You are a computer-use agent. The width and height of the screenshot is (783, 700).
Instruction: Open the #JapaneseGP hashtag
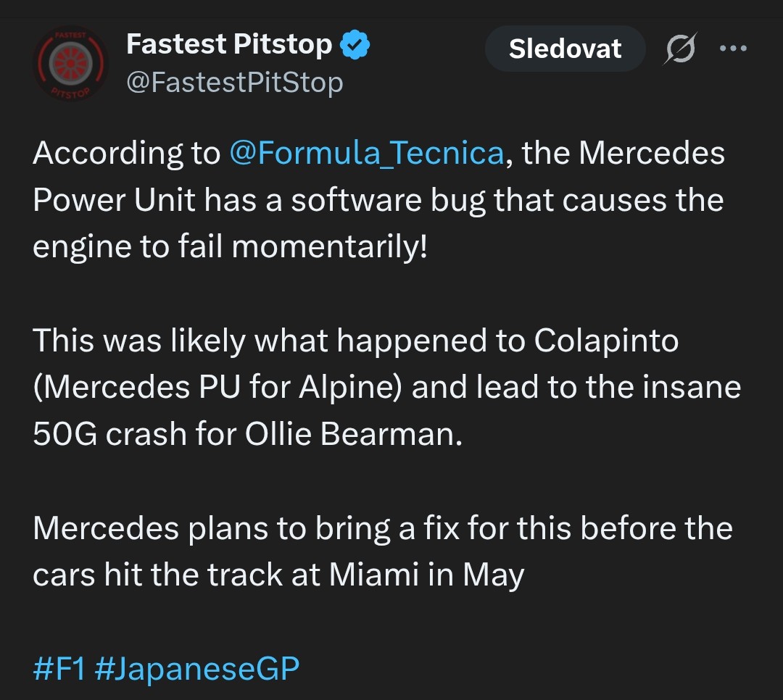click(x=196, y=668)
